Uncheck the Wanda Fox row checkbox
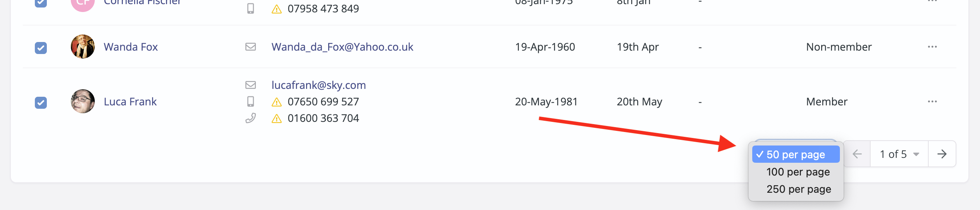980x210 pixels. click(x=41, y=48)
